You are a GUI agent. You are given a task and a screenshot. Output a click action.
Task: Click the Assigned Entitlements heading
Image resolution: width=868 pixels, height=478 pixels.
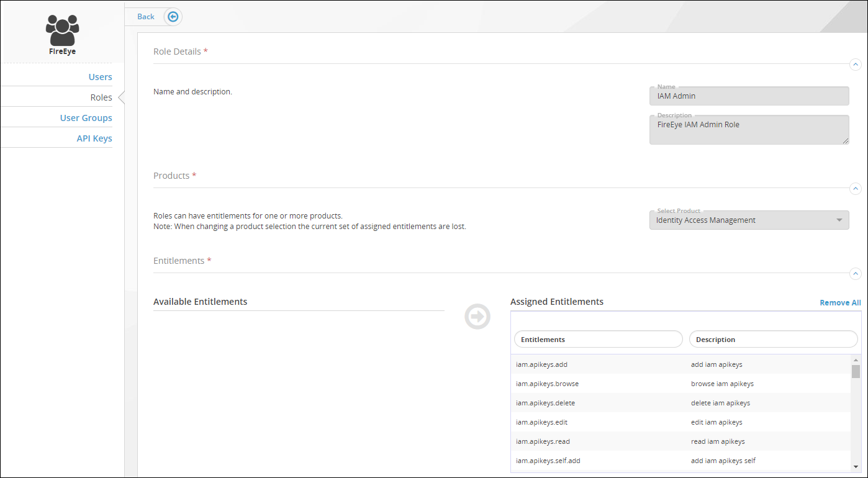coord(557,302)
